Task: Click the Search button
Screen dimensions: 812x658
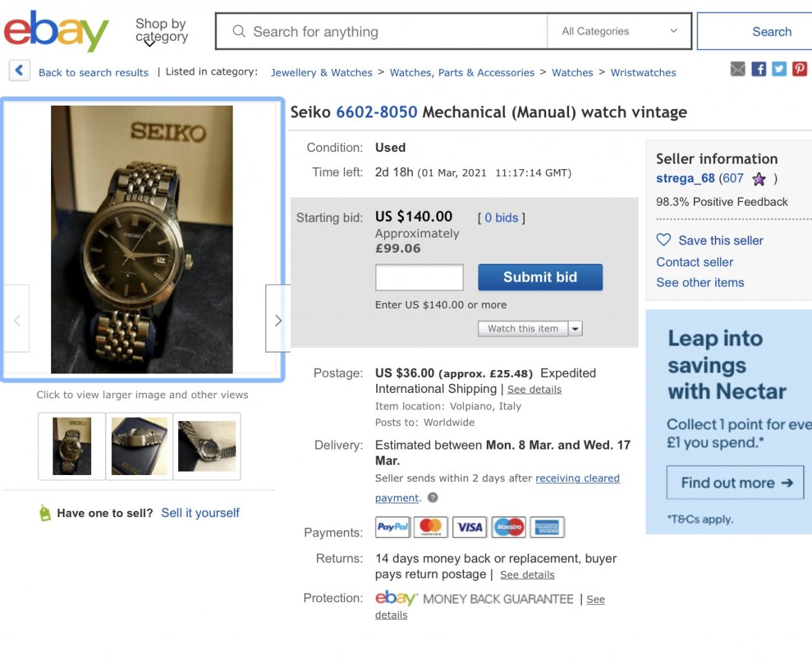Action: pyautogui.click(x=771, y=32)
